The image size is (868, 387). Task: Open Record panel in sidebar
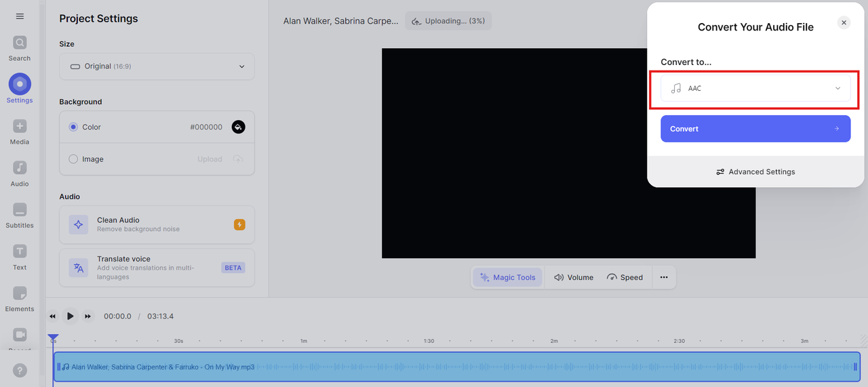(x=20, y=339)
